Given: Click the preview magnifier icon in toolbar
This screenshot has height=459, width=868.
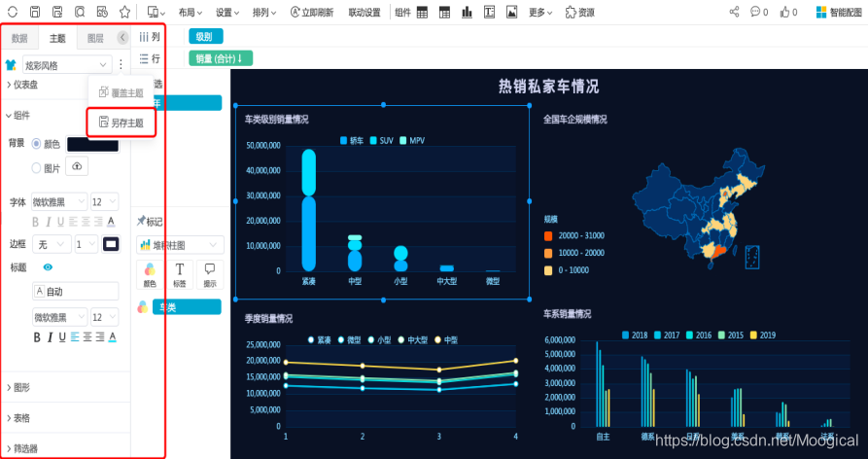Looking at the screenshot, I should (80, 12).
